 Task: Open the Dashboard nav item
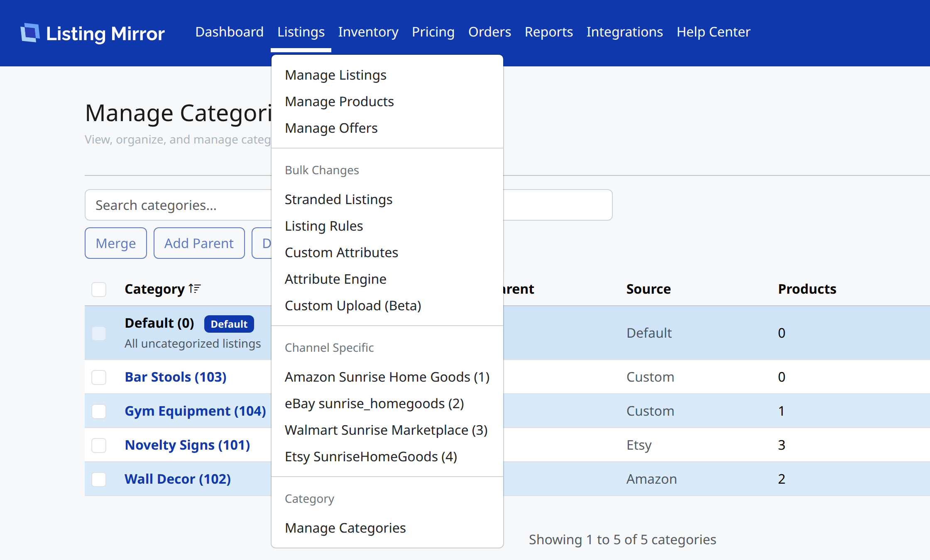pos(229,32)
